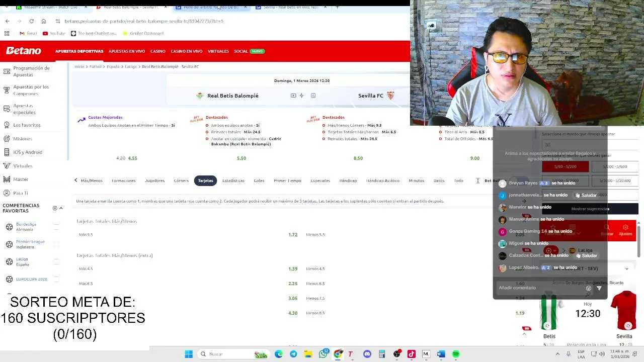
Task: Select Jugadores market tab
Action: (154, 180)
